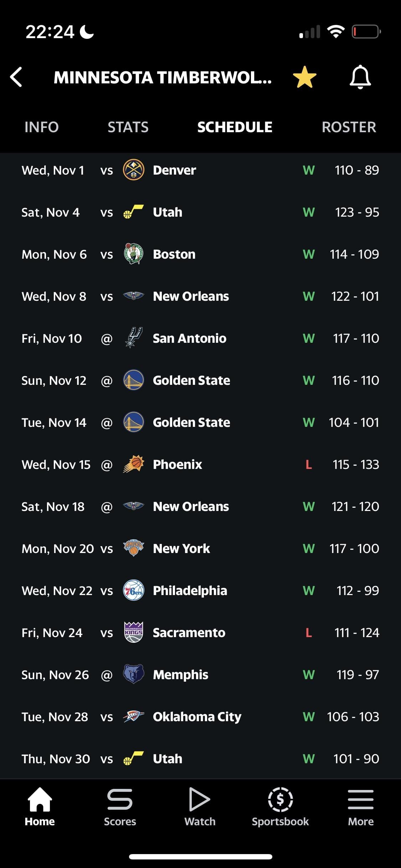The width and height of the screenshot is (401, 868).
Task: Tap the Denver Nuggets logo
Action: 133,170
